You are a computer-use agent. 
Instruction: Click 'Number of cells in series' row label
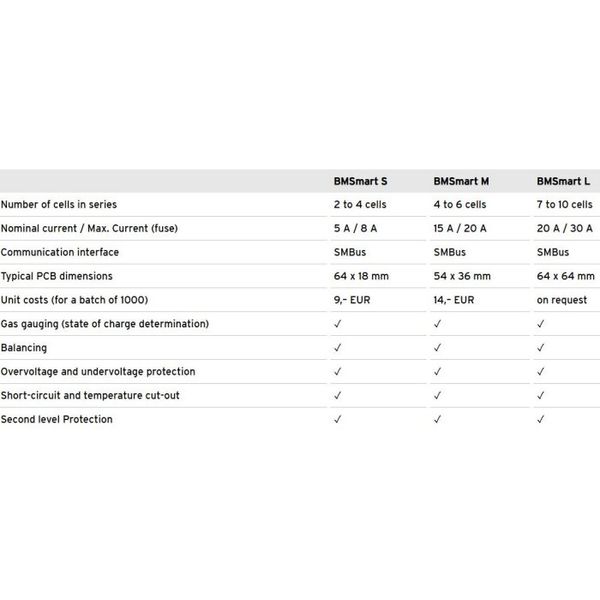(59, 204)
